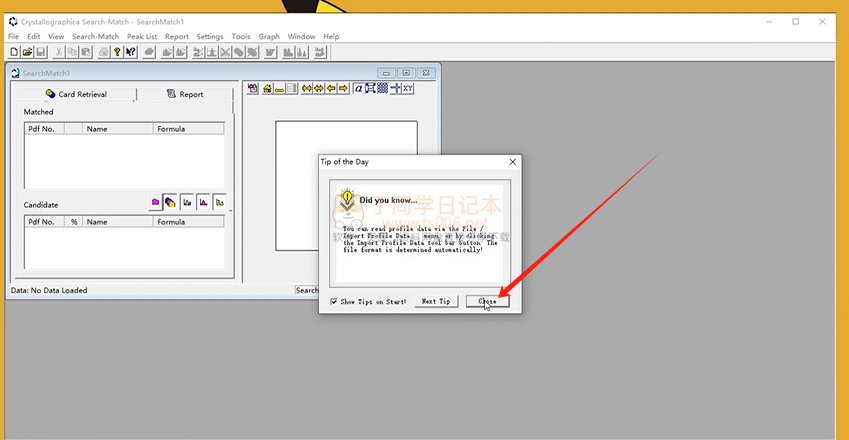Open the Search-Match menu

point(95,36)
